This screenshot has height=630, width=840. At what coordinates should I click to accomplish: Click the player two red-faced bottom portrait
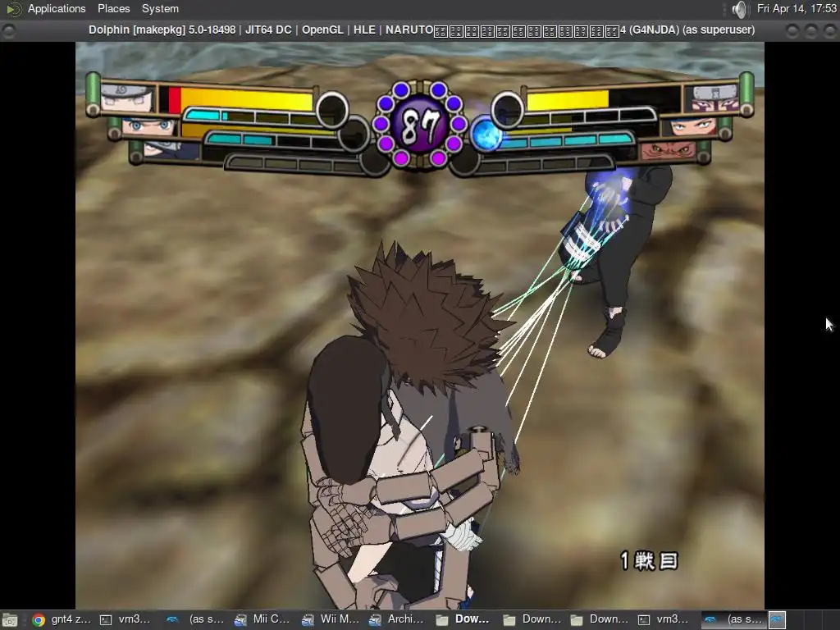(668, 151)
